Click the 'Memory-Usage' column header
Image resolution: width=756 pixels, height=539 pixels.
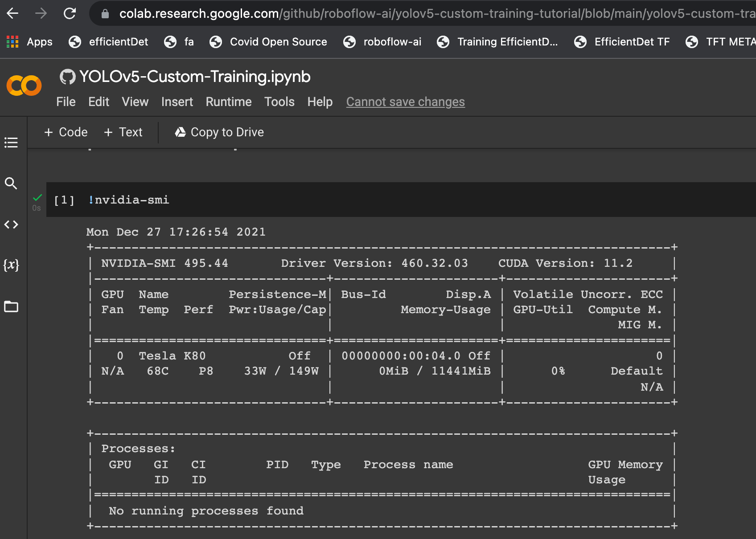click(x=446, y=310)
